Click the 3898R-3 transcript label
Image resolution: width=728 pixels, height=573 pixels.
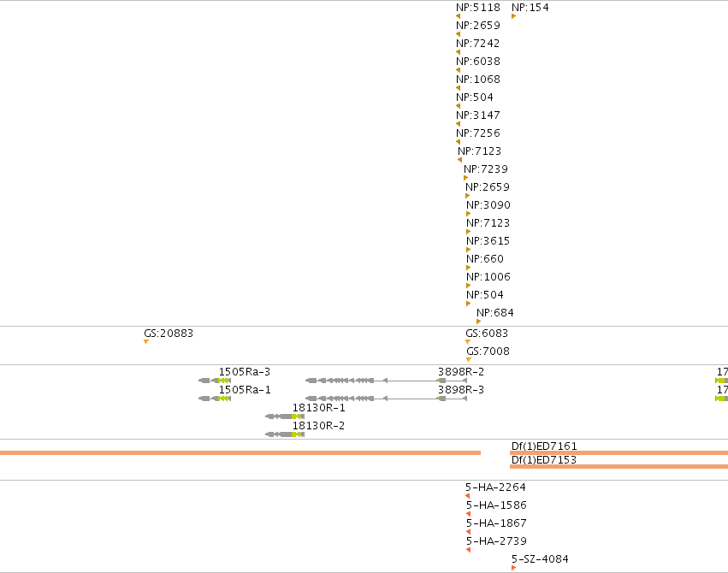(461, 390)
